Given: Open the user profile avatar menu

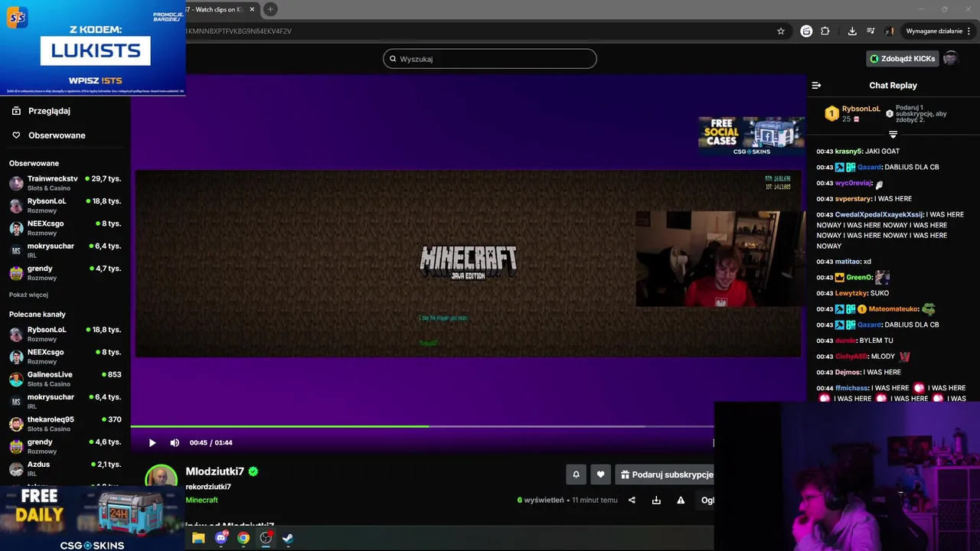Looking at the screenshot, I should (950, 59).
